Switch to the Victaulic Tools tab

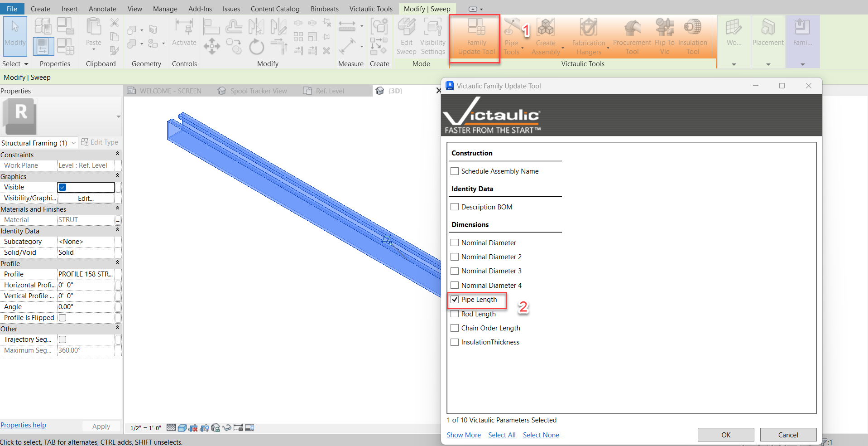click(x=371, y=9)
